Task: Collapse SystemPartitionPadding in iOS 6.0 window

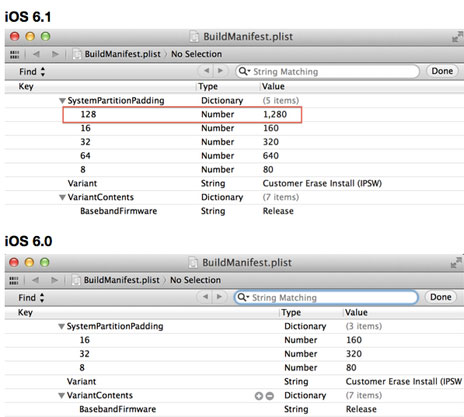Action: pyautogui.click(x=61, y=326)
